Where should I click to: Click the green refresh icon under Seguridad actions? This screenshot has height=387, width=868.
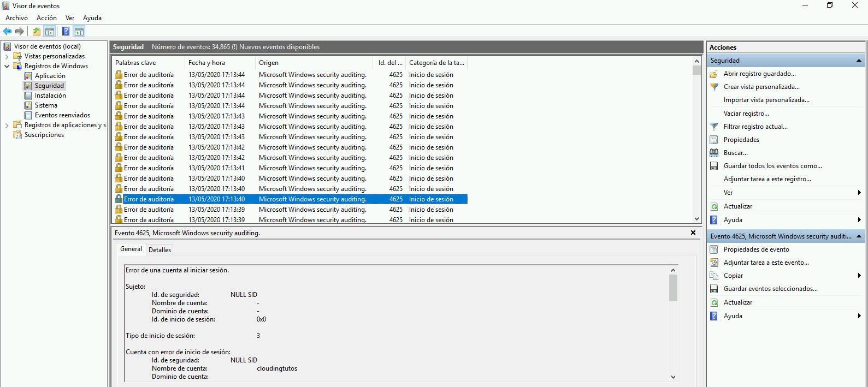[x=714, y=206]
